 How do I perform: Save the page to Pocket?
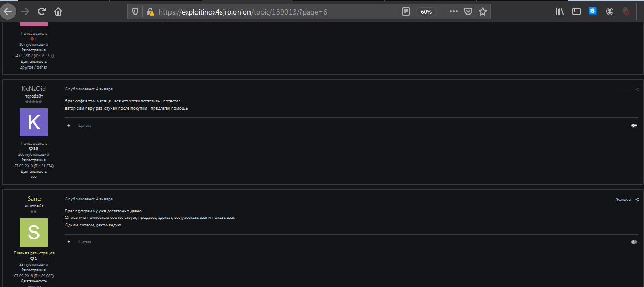tap(468, 11)
